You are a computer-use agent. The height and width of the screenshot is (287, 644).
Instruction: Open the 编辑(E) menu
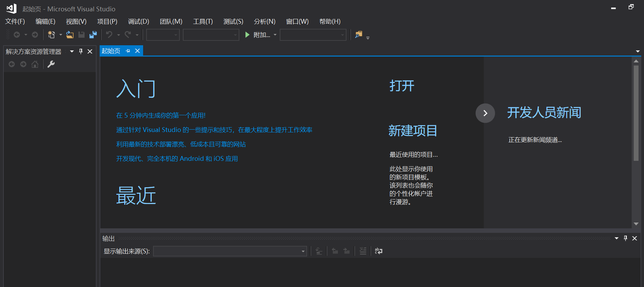(46, 21)
